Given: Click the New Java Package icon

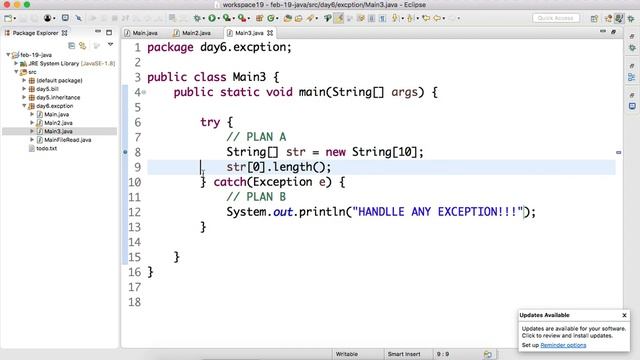Looking at the screenshot, I should click(x=259, y=18).
